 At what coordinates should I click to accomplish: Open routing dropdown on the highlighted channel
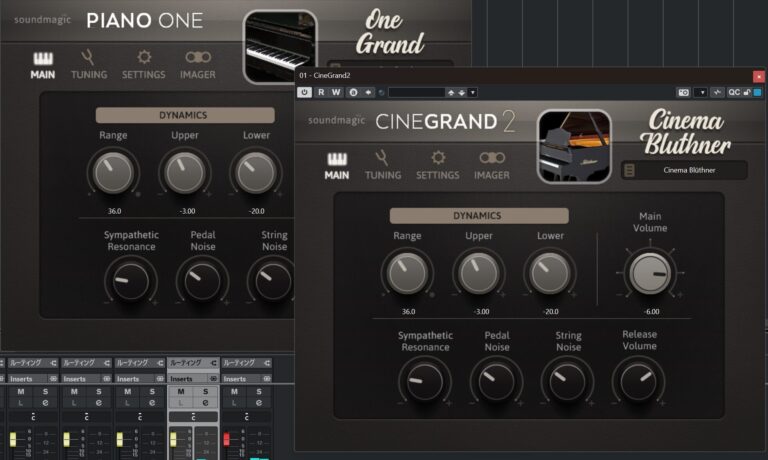tap(192, 363)
